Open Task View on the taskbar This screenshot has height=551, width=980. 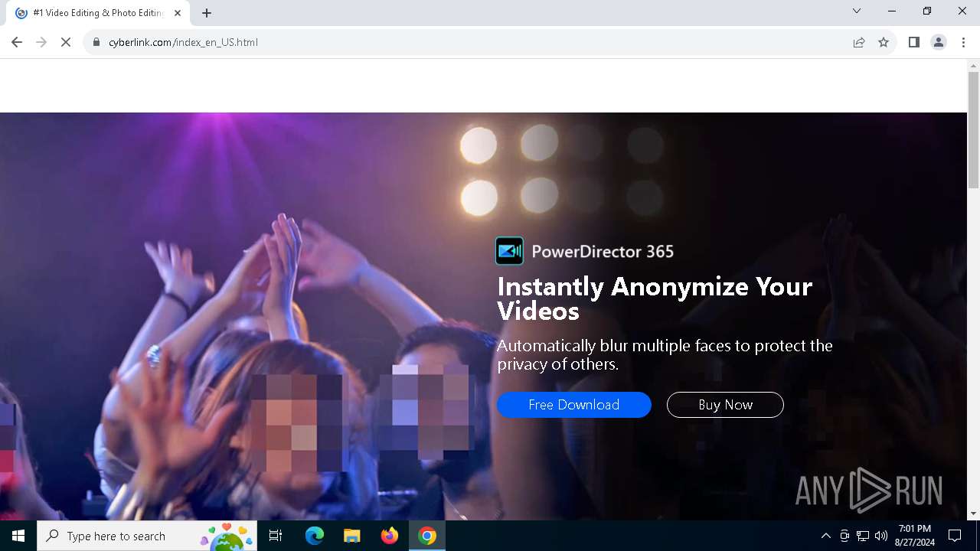coord(276,536)
